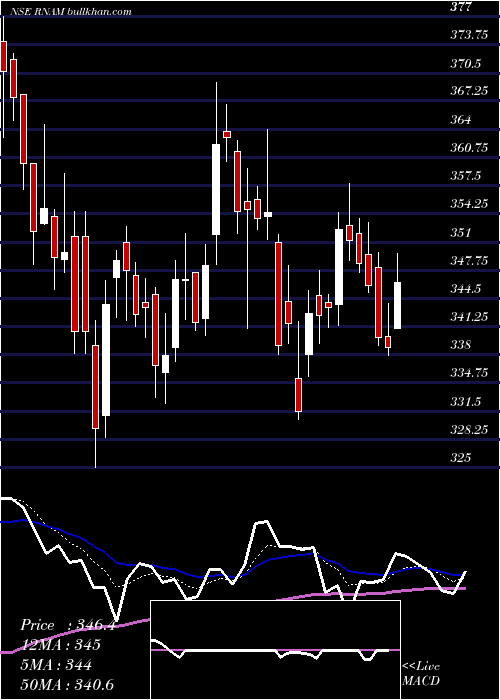This screenshot has height=700, width=500.
Task: Click the 351 price axis label
Action: 461,232
